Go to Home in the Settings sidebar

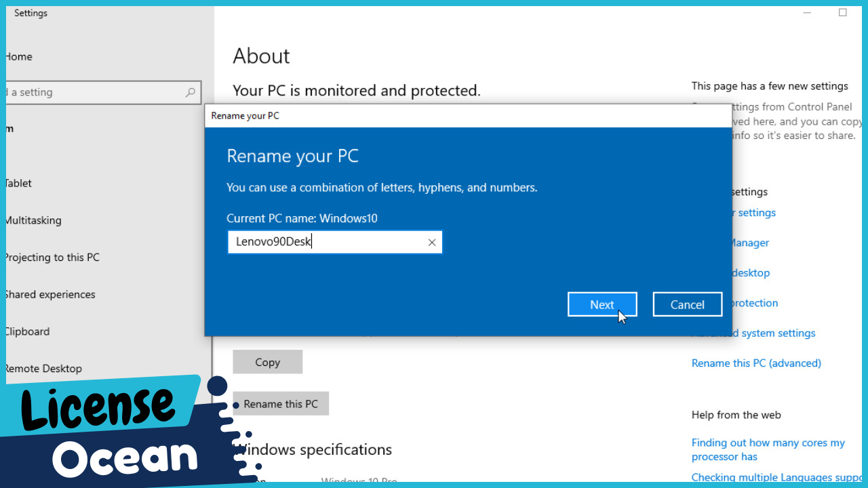pyautogui.click(x=19, y=56)
